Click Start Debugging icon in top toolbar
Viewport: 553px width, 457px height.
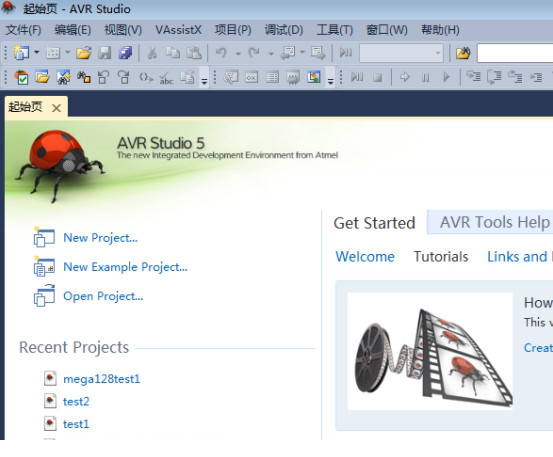click(346, 53)
